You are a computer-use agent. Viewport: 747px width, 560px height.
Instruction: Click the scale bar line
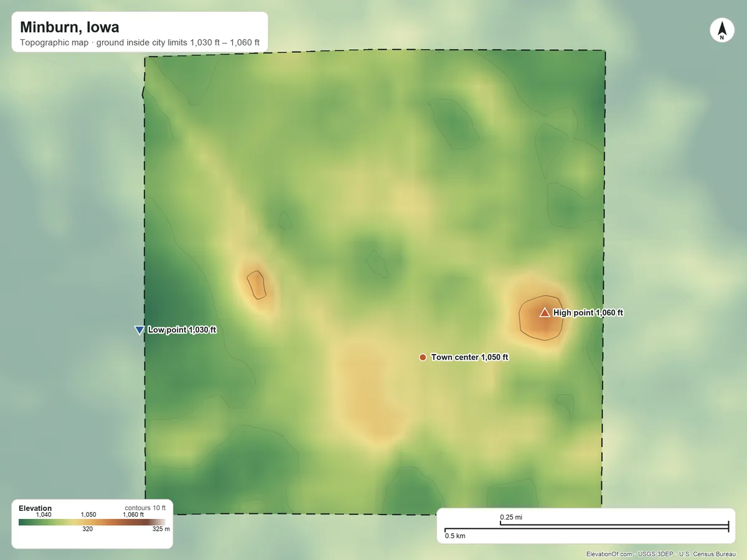click(586, 527)
